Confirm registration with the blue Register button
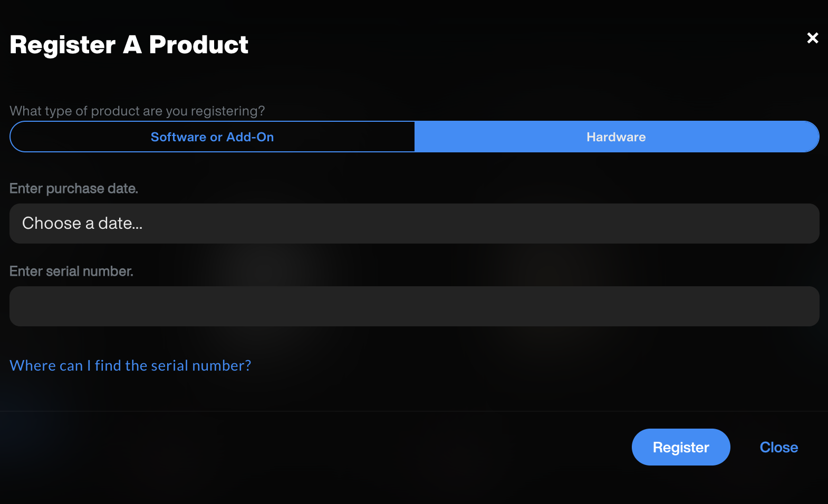The width and height of the screenshot is (828, 504). pos(681,447)
